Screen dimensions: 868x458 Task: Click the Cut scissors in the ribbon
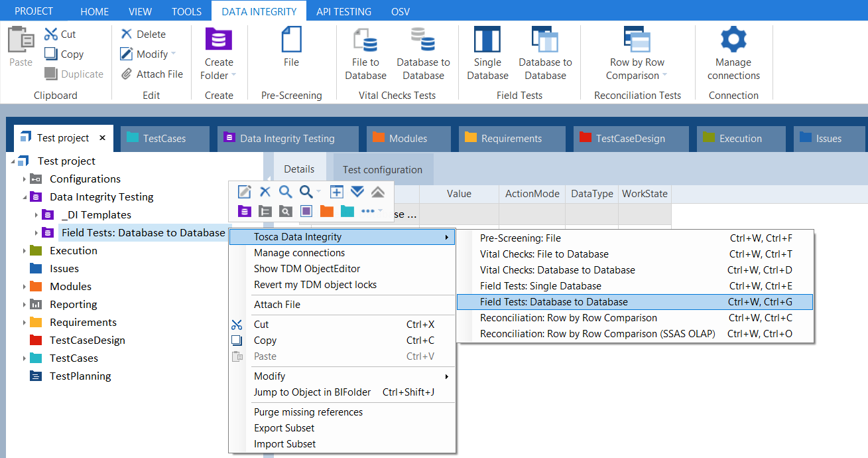60,35
